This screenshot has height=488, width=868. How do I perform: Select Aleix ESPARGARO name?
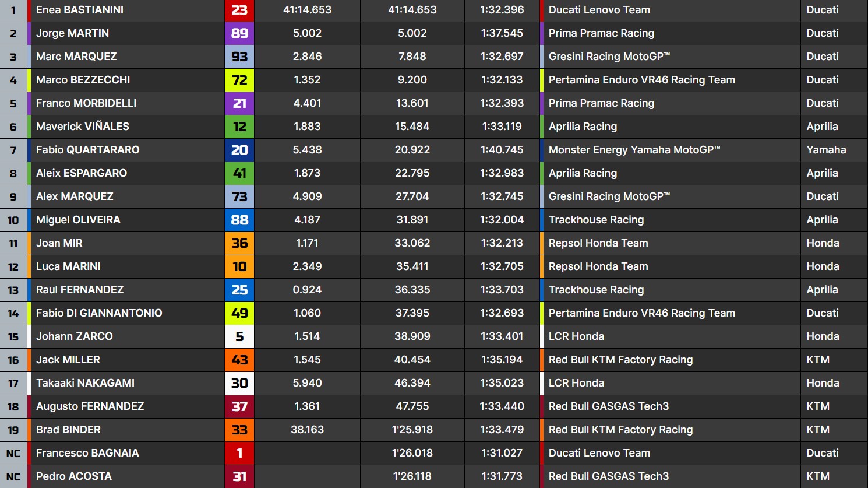(82, 173)
